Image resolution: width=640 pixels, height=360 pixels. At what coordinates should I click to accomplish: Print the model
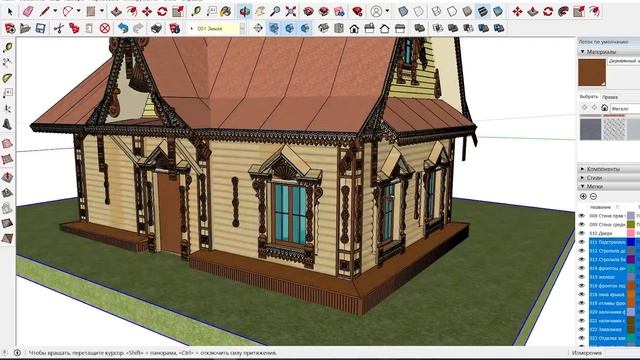coord(157,28)
